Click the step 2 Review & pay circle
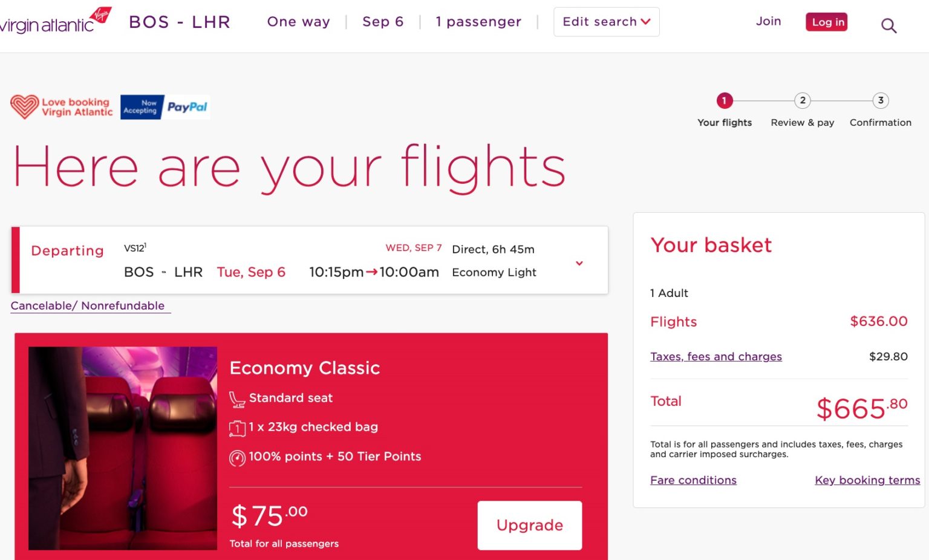Screen dimensions: 929x560 [x=802, y=100]
